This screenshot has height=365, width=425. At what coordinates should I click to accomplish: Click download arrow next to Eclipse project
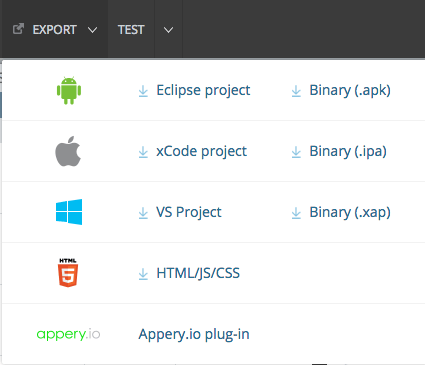pyautogui.click(x=143, y=91)
